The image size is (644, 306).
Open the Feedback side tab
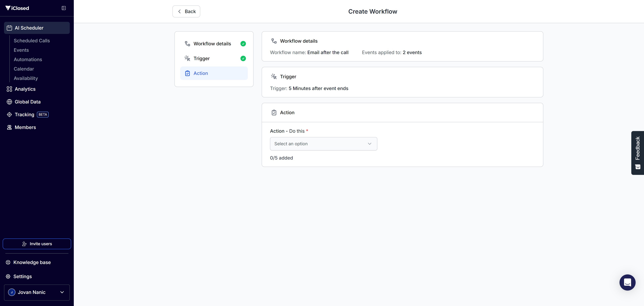click(x=637, y=152)
